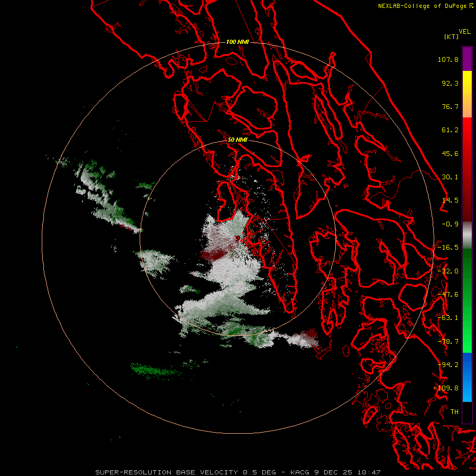Select the 76.7 scale value
The height and width of the screenshot is (476, 476).
click(x=450, y=106)
